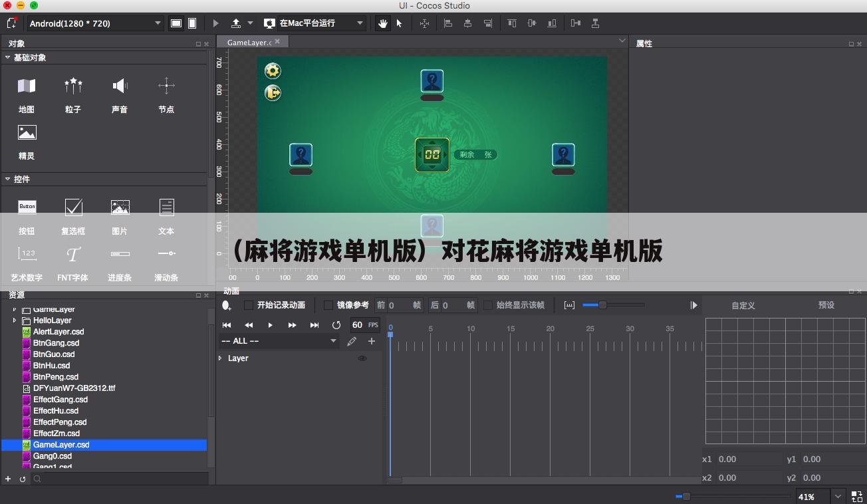The width and height of the screenshot is (867, 504).
Task: Switch to the 预设 easing tab
Action: coord(826,305)
